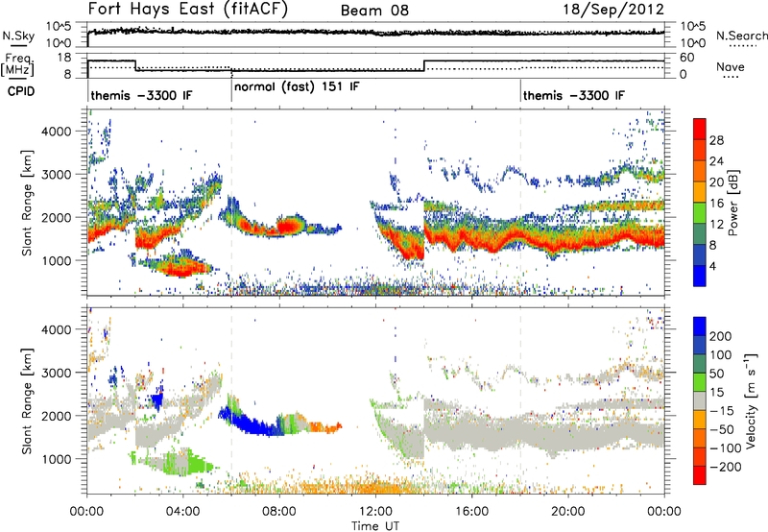The width and height of the screenshot is (768, 532).
Task: Click the 4000 tick on power panel axis
Action: tap(56, 132)
